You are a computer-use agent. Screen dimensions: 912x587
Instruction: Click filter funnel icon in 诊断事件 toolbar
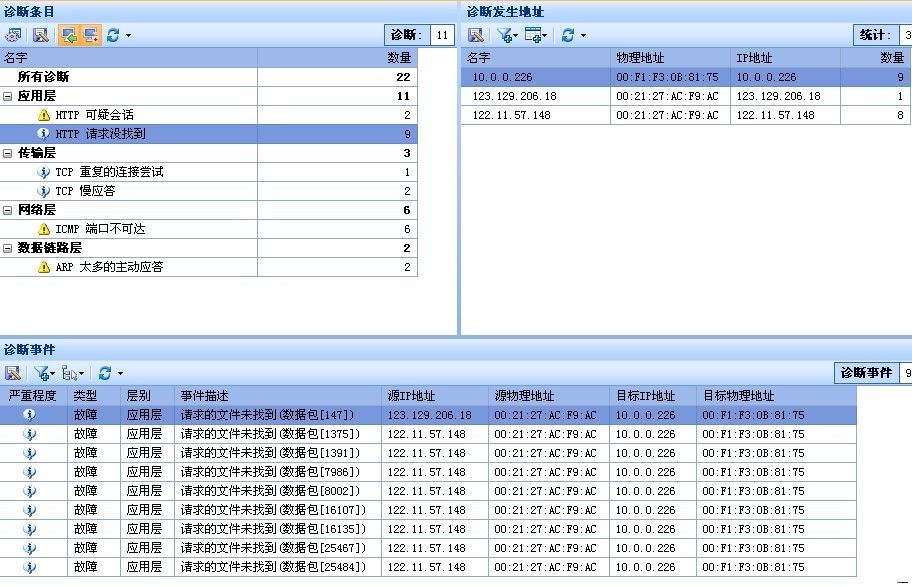pos(42,373)
